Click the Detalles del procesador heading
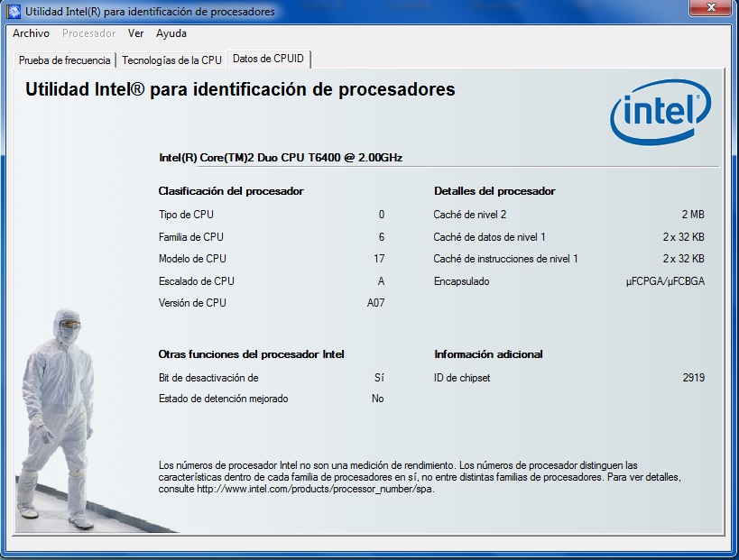This screenshot has height=560, width=739. coord(494,191)
